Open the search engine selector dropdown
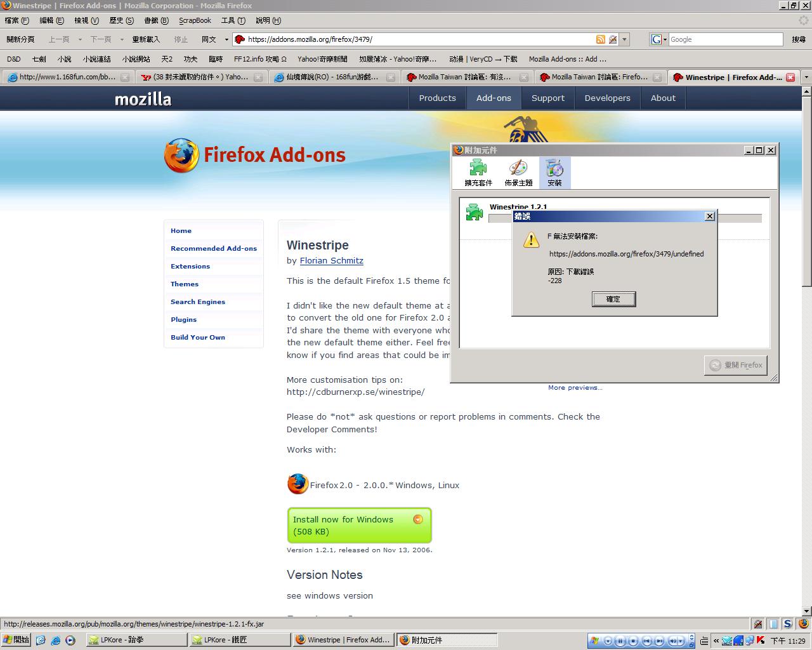The width and height of the screenshot is (812, 650). [664, 39]
